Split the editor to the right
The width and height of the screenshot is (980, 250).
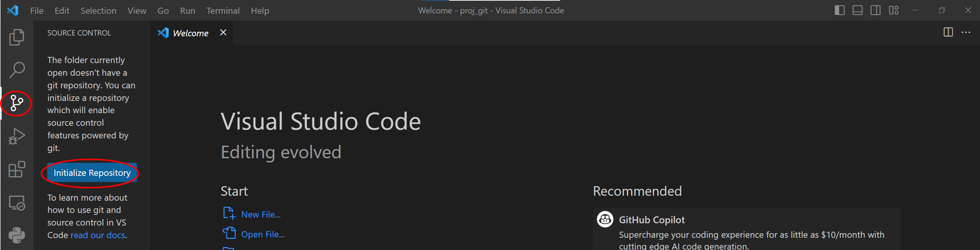coord(948,32)
